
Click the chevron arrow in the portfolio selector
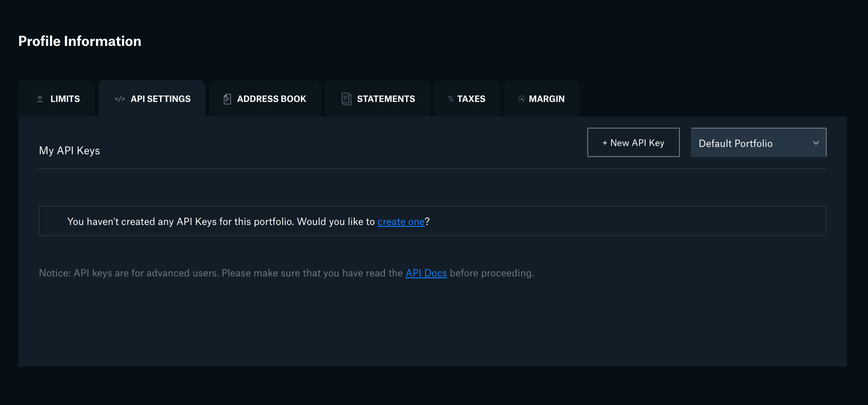click(816, 143)
